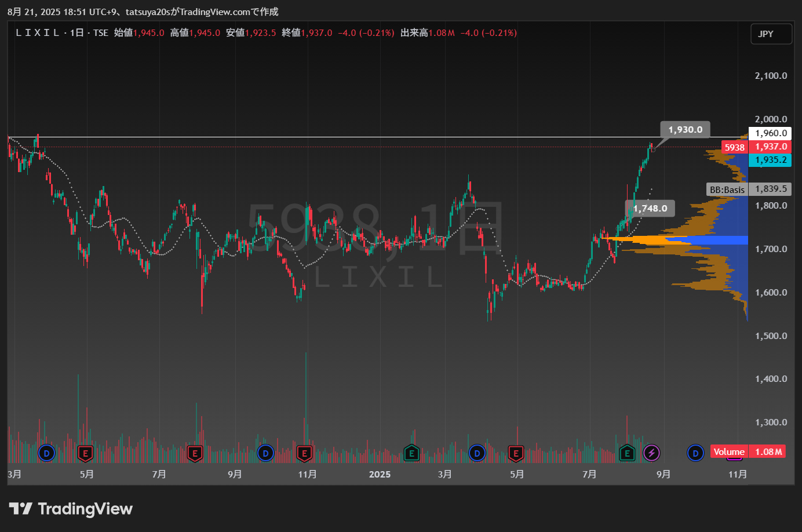
Task: Click the 2,100.0 price axis label
Action: click(771, 76)
